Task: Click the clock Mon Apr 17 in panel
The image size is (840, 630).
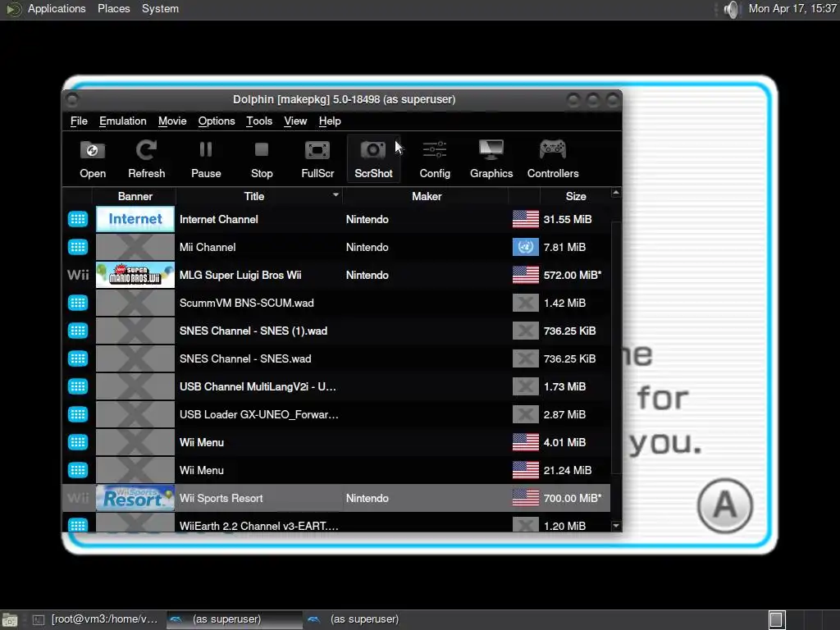Action: coord(792,8)
